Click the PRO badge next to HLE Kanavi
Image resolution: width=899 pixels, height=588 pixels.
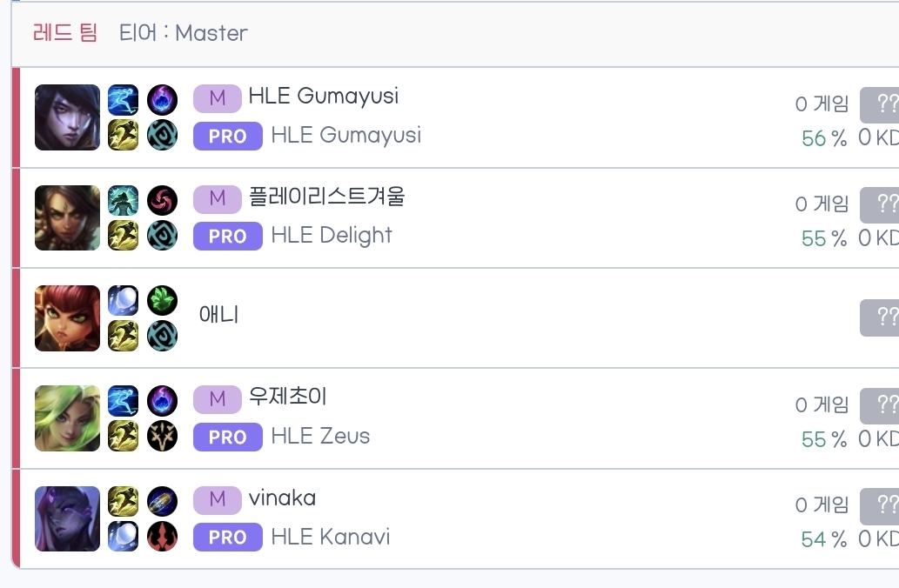click(x=227, y=538)
